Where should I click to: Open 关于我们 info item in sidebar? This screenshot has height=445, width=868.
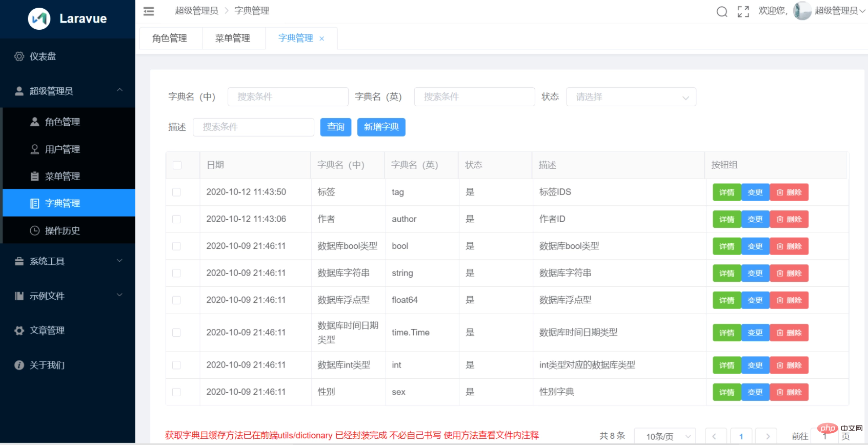(47, 365)
